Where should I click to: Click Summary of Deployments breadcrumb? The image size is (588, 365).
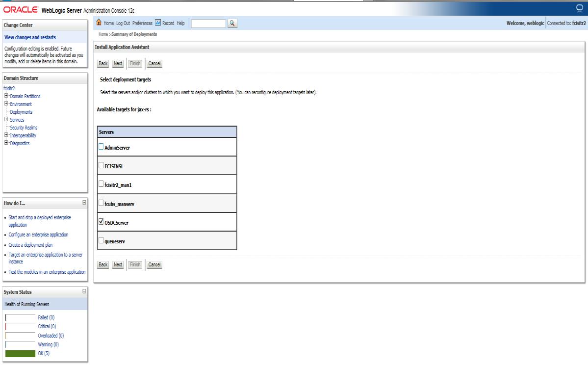134,34
